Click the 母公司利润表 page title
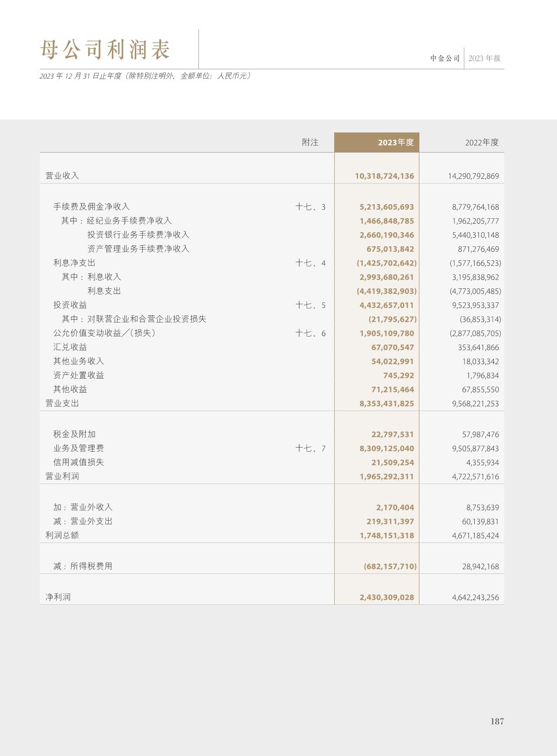 coord(105,50)
